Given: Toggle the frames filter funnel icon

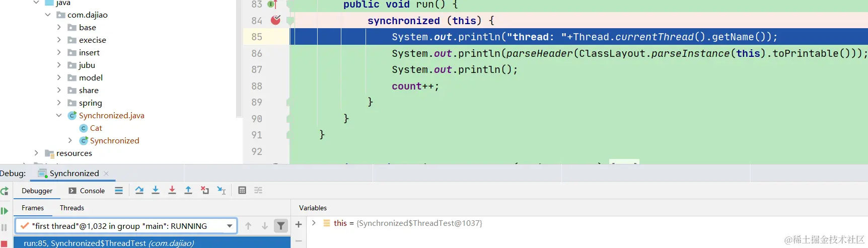Looking at the screenshot, I should (281, 226).
